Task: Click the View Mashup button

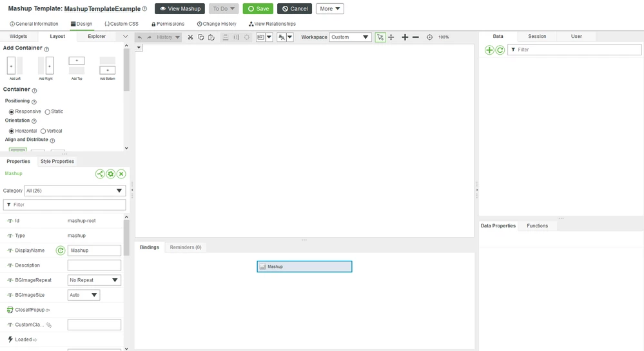Action: click(180, 8)
